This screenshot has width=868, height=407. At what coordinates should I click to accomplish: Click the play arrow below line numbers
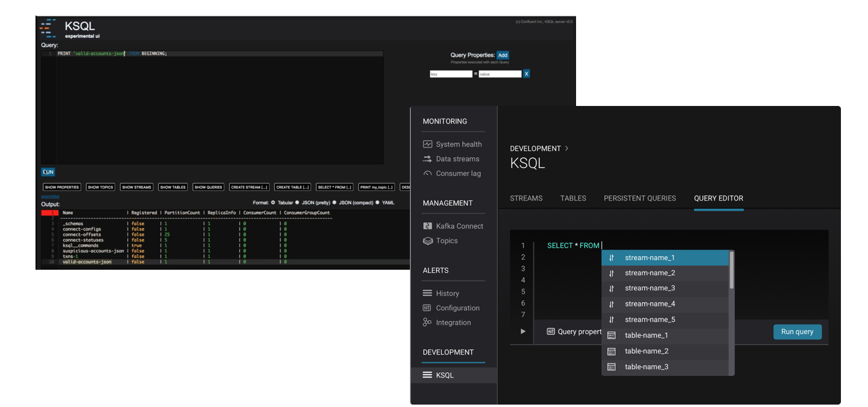pyautogui.click(x=522, y=332)
